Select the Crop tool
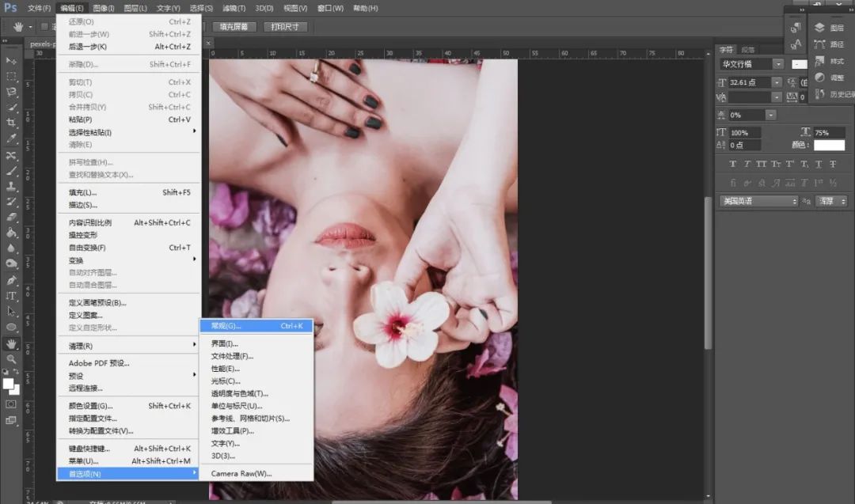Image resolution: width=855 pixels, height=504 pixels. [x=11, y=123]
